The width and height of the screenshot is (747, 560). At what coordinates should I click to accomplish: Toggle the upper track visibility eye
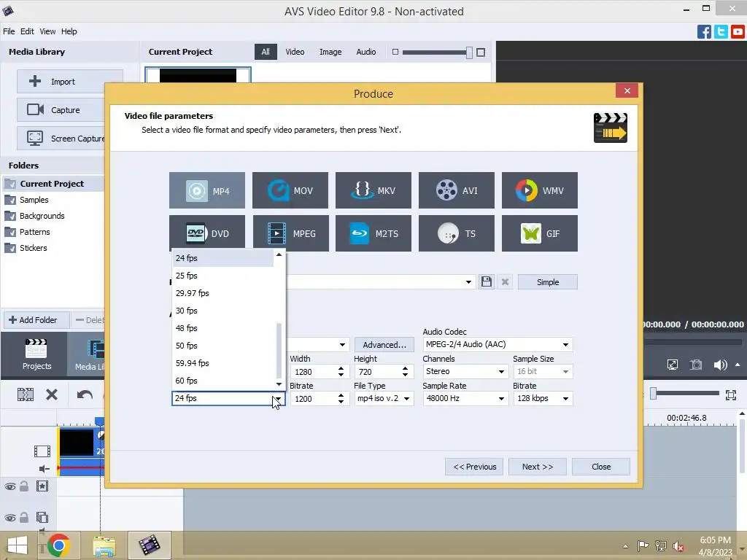click(10, 486)
